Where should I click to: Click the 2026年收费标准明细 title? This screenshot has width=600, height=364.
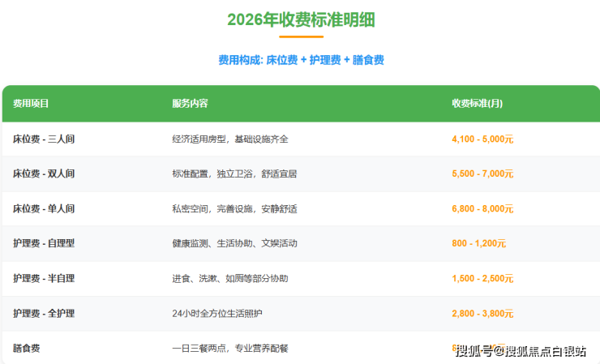(301, 19)
